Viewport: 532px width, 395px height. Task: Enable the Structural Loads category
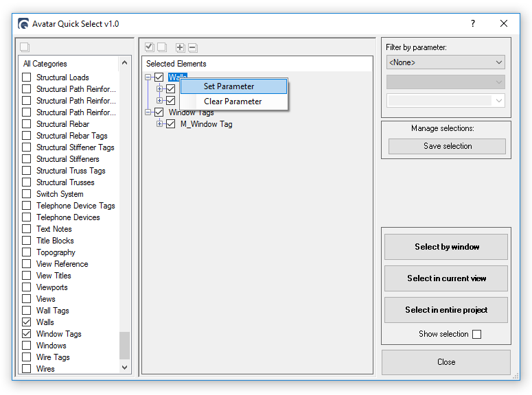[x=27, y=77]
